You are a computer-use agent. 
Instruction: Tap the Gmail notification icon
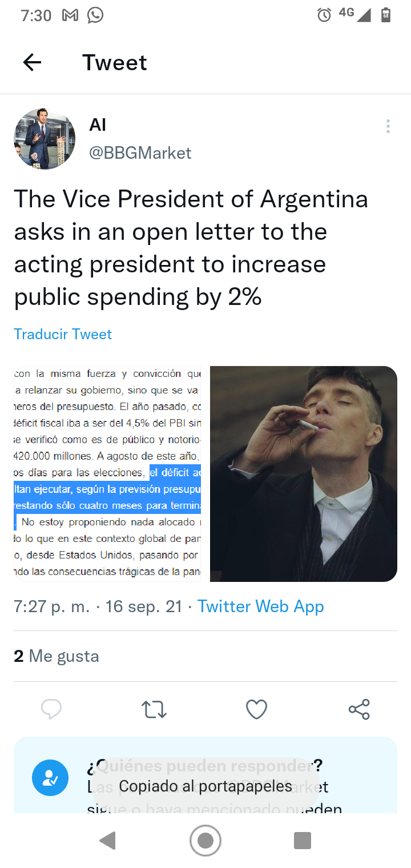[x=70, y=15]
